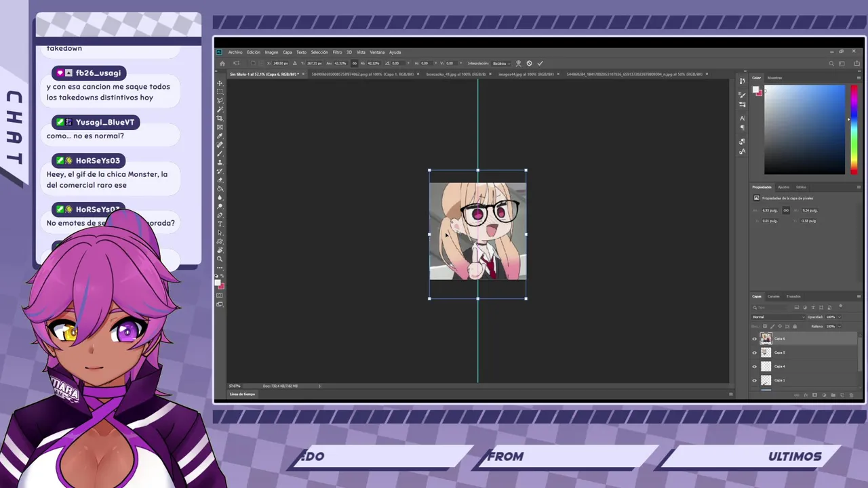This screenshot has width=868, height=488.
Task: Open the Propiedades panel options menu
Action: [859, 187]
